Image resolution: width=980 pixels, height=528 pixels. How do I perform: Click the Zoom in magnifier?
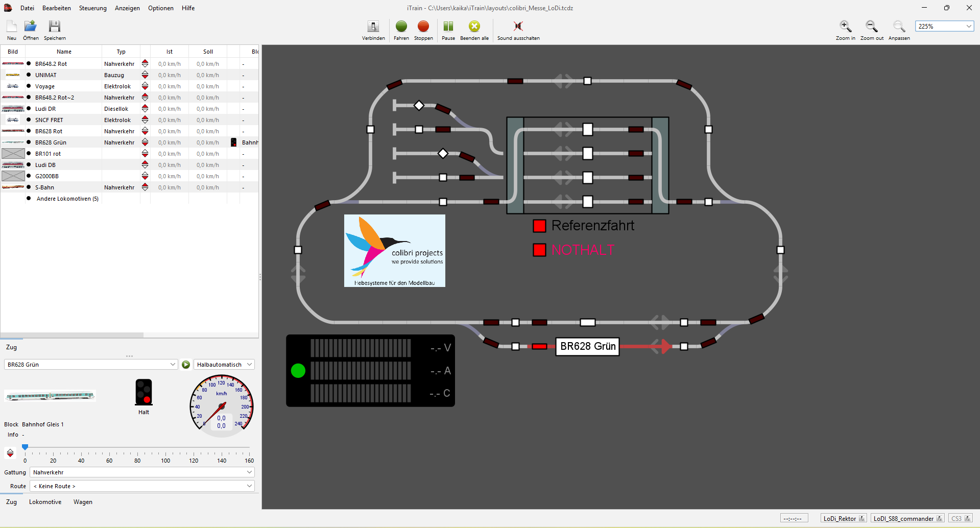845,27
